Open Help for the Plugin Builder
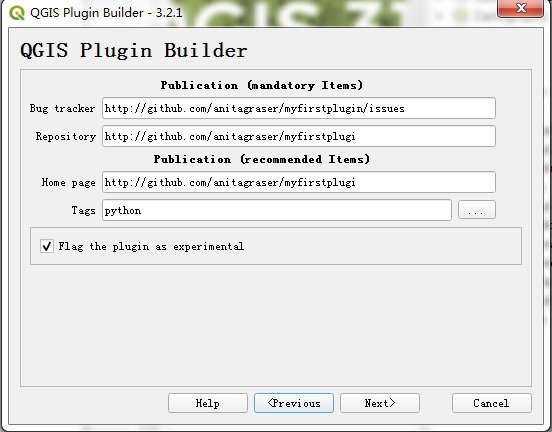The height and width of the screenshot is (432, 552). [208, 403]
